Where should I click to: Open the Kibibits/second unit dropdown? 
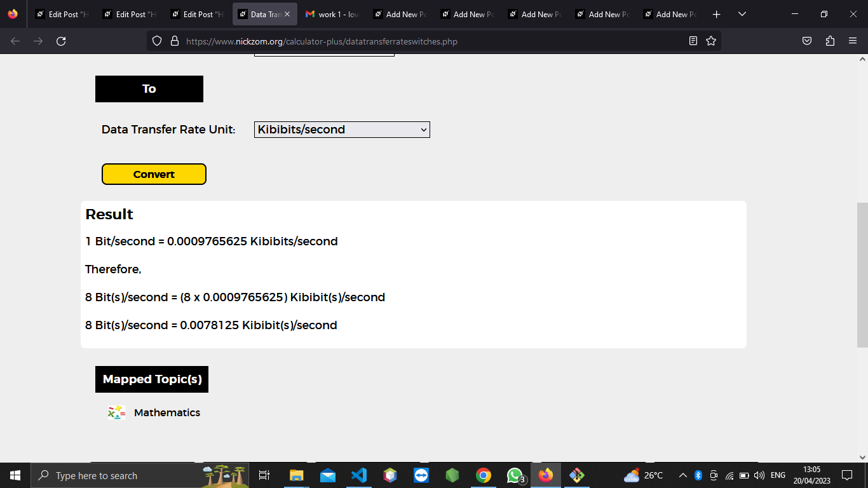[x=342, y=130]
